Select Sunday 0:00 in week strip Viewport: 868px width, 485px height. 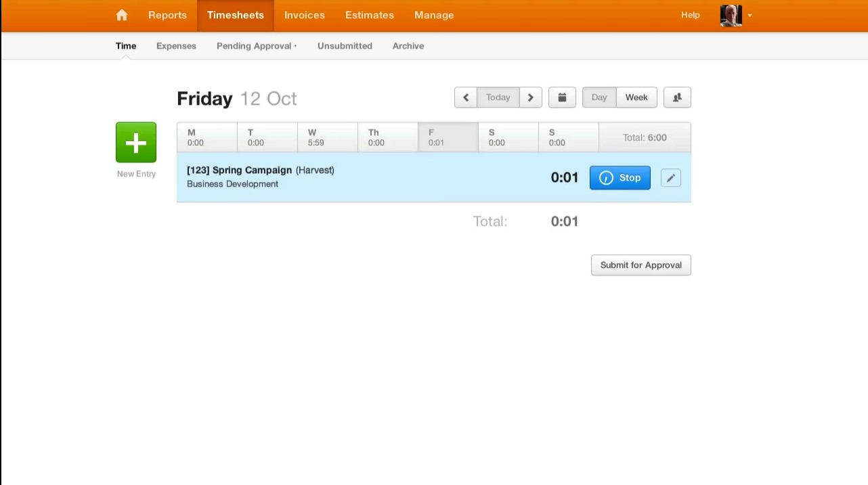tap(569, 137)
